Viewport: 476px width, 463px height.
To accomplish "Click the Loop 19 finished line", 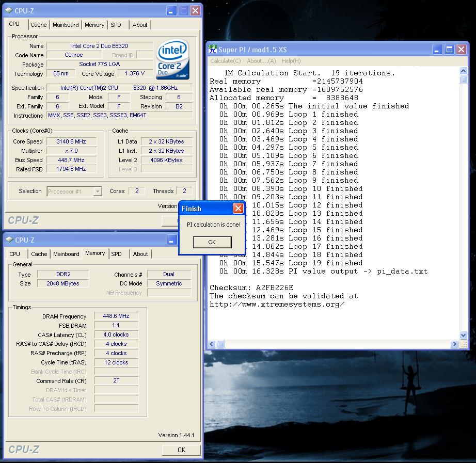I will tap(291, 263).
